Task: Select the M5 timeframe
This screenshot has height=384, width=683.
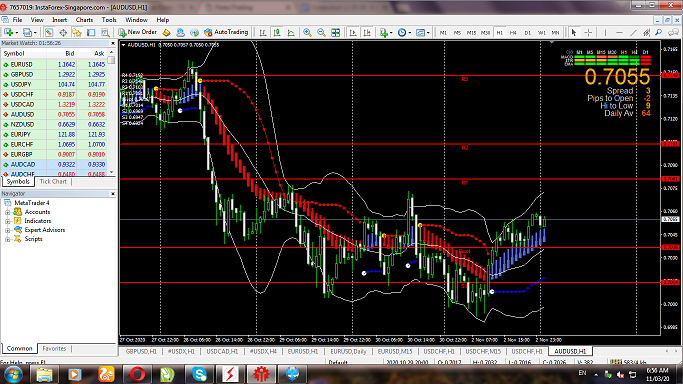Action: pyautogui.click(x=457, y=33)
